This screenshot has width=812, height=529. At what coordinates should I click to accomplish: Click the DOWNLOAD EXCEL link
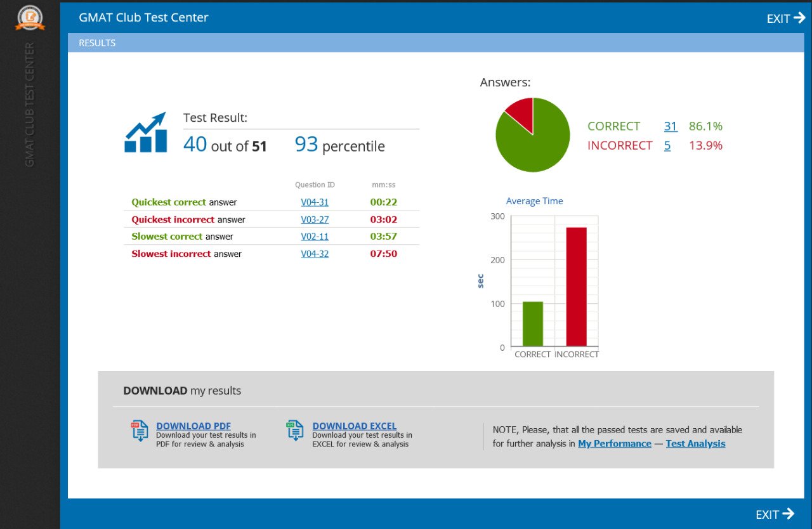pyautogui.click(x=355, y=426)
